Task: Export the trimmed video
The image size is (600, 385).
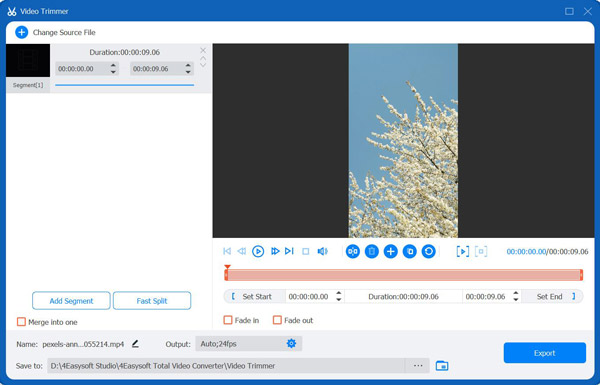Action: 545,353
